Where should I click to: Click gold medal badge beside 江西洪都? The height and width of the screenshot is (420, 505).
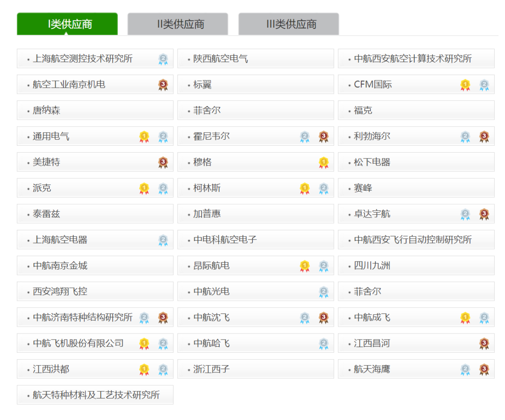[x=144, y=370]
